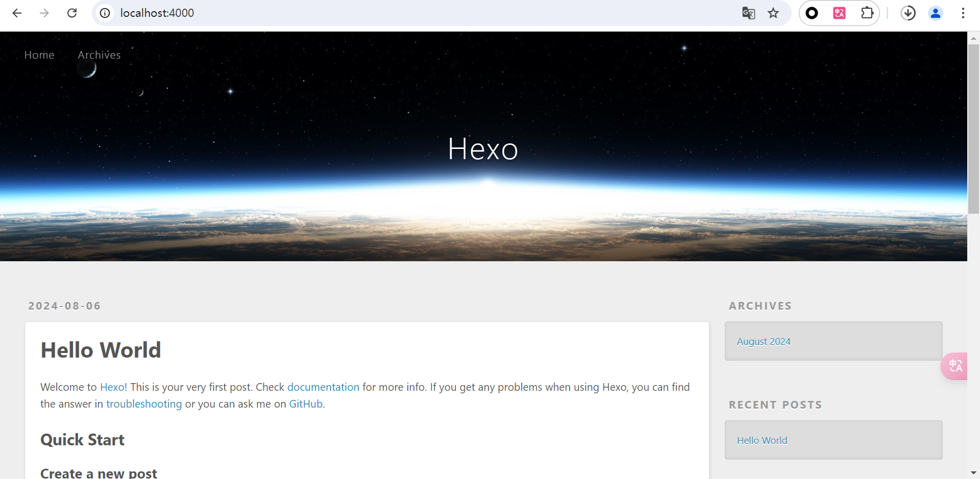
Task: Open the Hello World post title
Action: [x=101, y=350]
